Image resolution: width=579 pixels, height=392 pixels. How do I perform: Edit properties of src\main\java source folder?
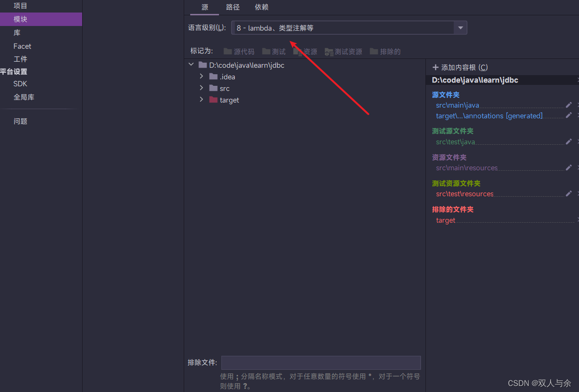(569, 105)
